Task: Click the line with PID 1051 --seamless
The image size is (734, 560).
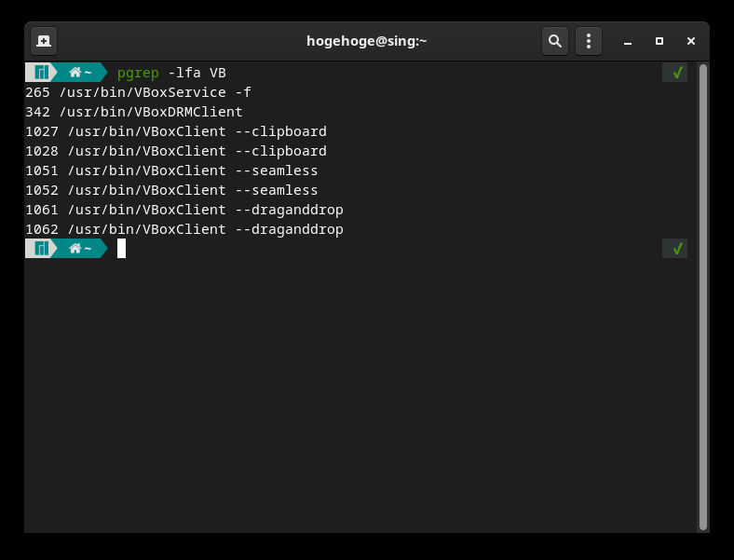Action: 171,171
